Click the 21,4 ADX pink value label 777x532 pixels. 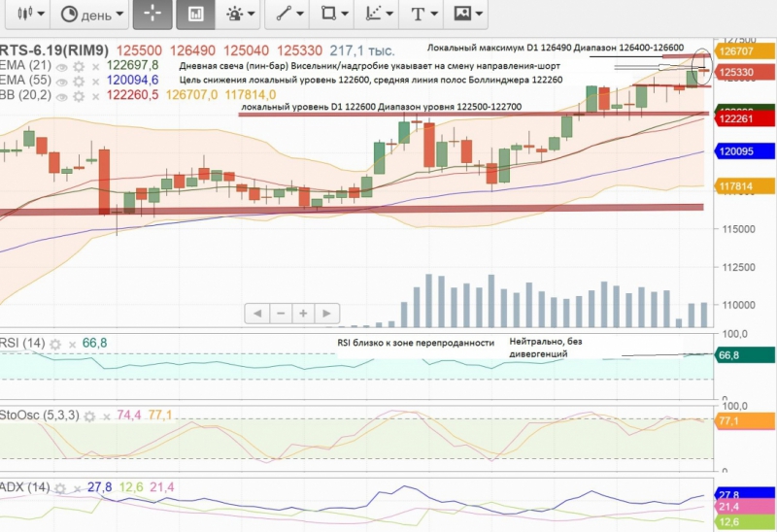point(744,506)
